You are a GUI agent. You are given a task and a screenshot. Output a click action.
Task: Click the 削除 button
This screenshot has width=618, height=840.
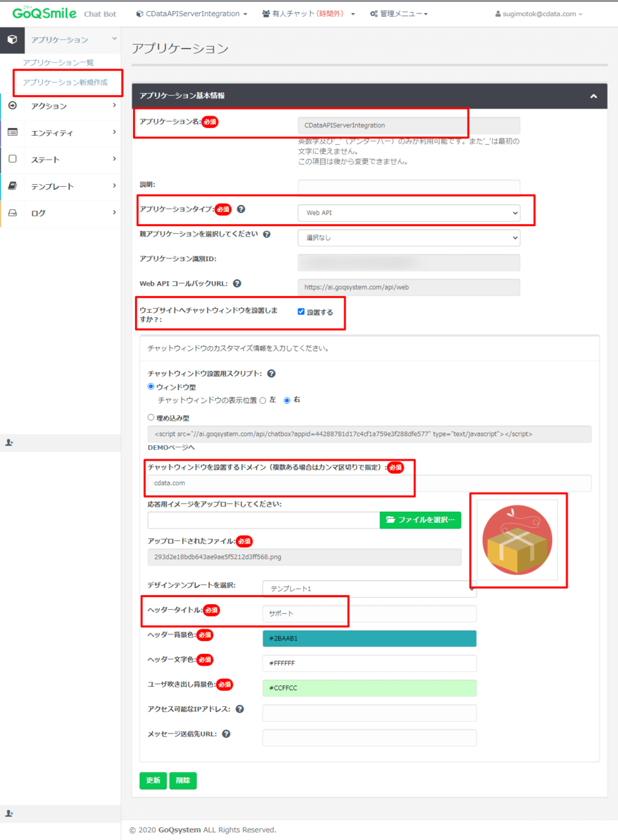(183, 780)
